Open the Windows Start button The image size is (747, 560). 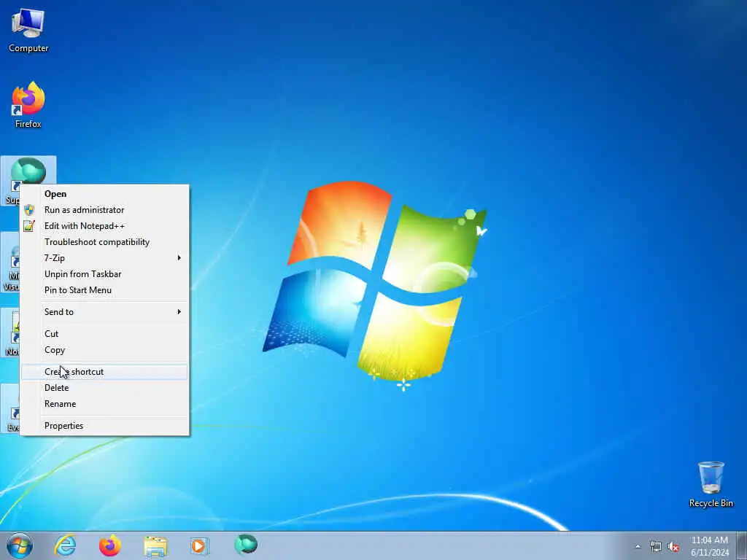(20, 545)
